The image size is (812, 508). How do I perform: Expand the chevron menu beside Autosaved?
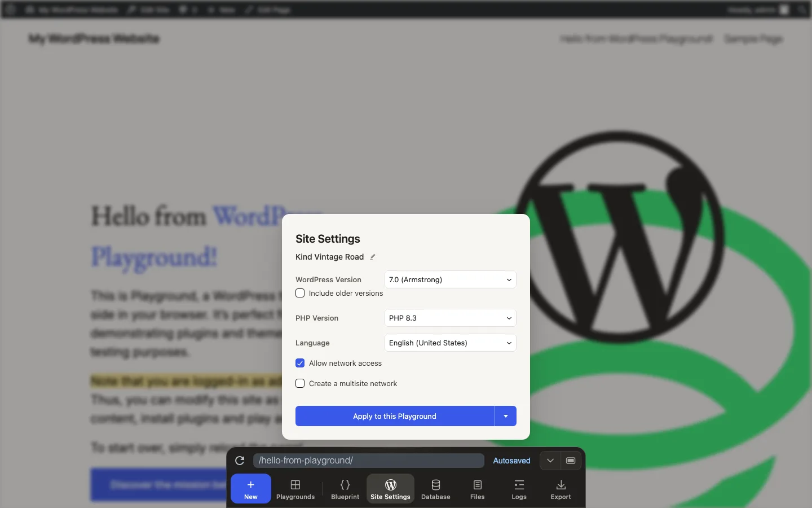coord(550,461)
